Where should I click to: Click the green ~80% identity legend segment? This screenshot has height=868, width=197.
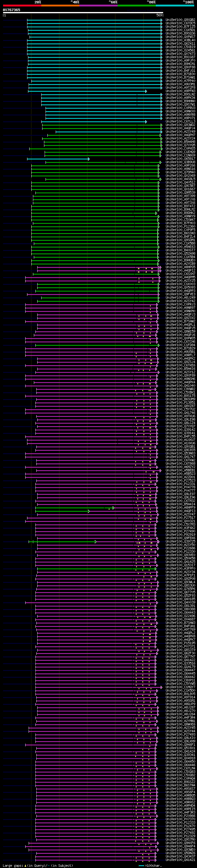point(136,6)
